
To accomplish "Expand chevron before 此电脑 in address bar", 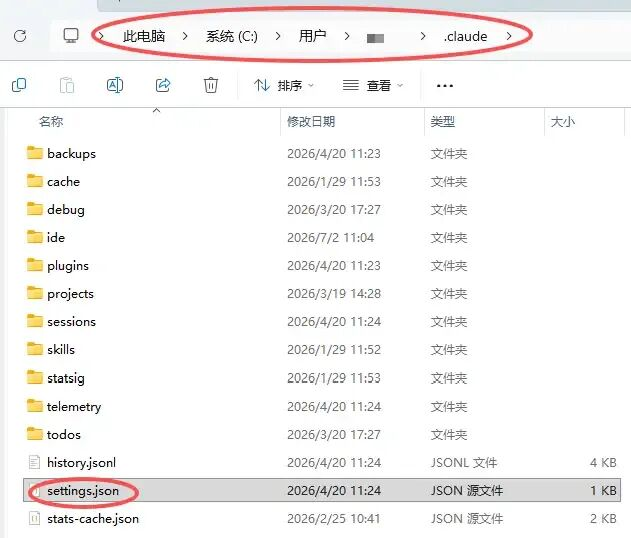I will coord(101,36).
